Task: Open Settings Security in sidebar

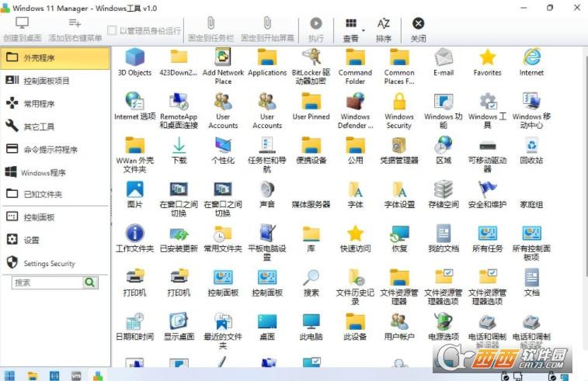Action: (x=55, y=263)
